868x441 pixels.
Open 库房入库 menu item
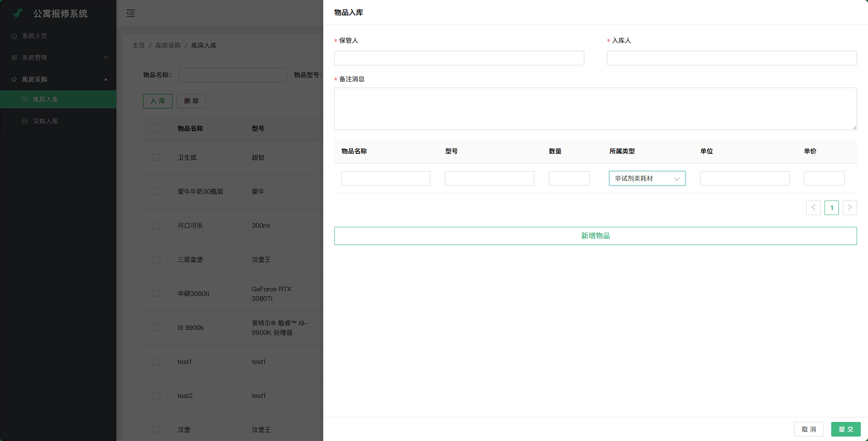coord(45,99)
